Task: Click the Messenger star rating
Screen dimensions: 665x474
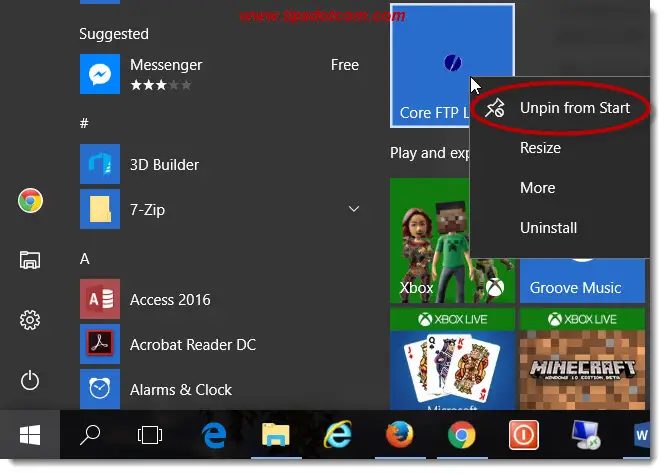Action: pyautogui.click(x=161, y=85)
